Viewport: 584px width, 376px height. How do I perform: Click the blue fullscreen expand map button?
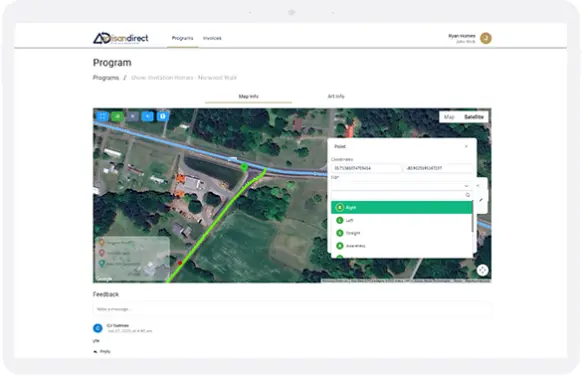[102, 117]
